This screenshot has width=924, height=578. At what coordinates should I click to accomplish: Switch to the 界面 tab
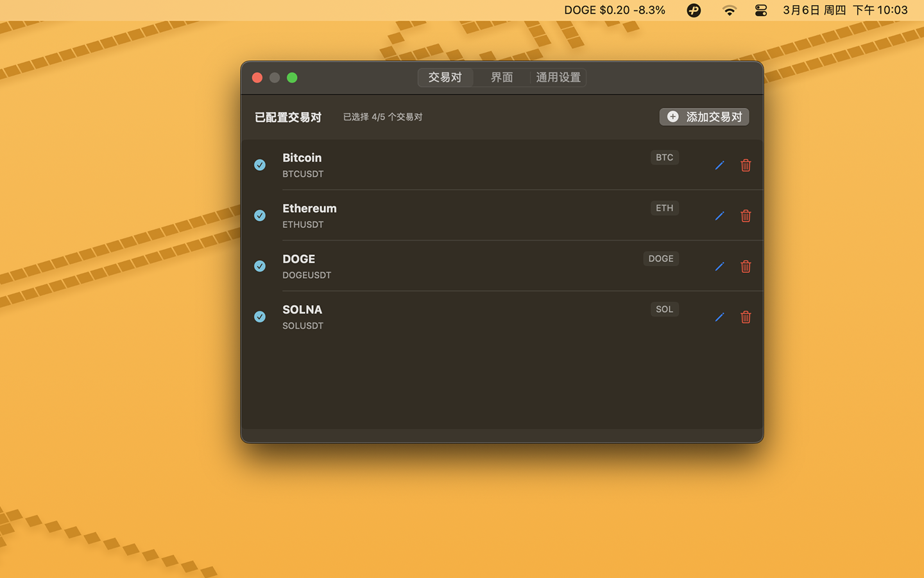(502, 78)
